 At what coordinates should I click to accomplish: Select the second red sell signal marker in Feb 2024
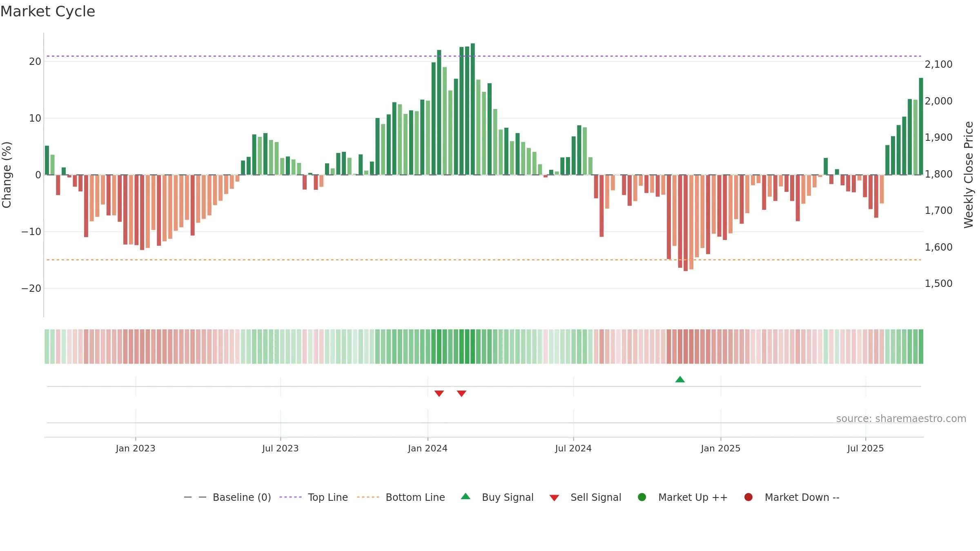pos(461,393)
